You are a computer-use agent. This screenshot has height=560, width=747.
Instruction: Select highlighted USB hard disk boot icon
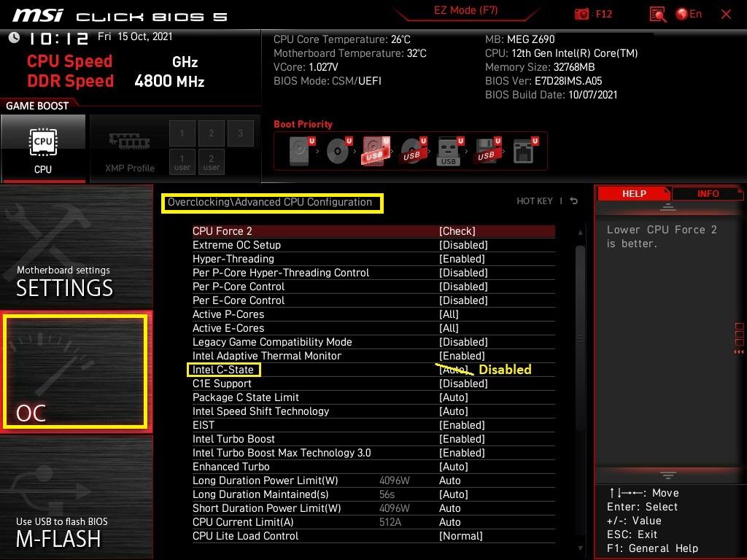pos(376,151)
